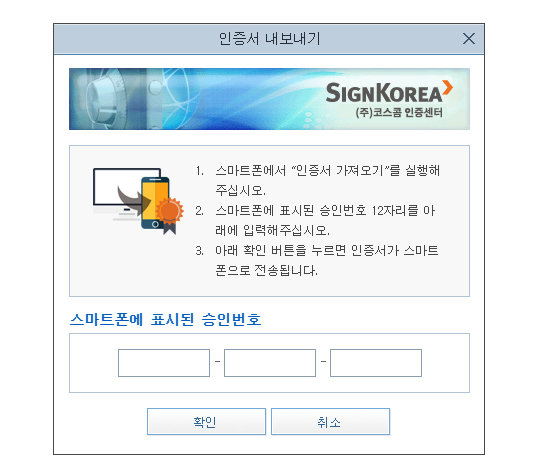Click the SignKorea logo text in banner
Screen dimensions: 545x475
384,92
